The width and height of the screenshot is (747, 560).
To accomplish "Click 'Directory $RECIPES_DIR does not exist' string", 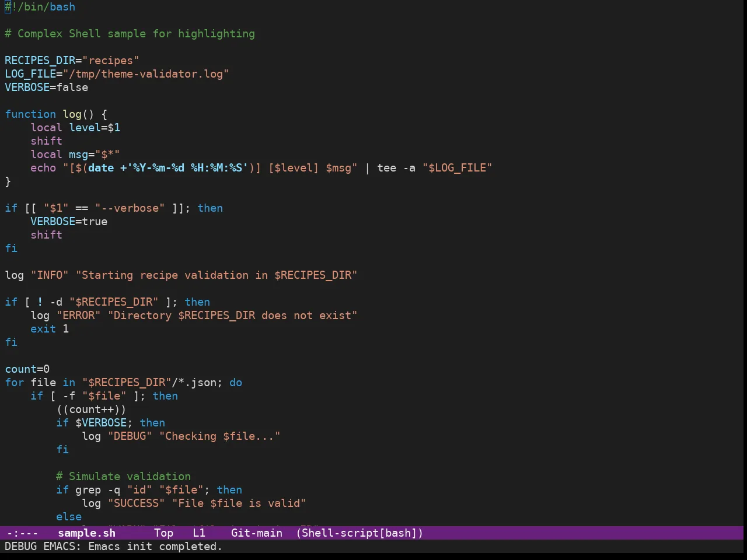I will click(232, 316).
